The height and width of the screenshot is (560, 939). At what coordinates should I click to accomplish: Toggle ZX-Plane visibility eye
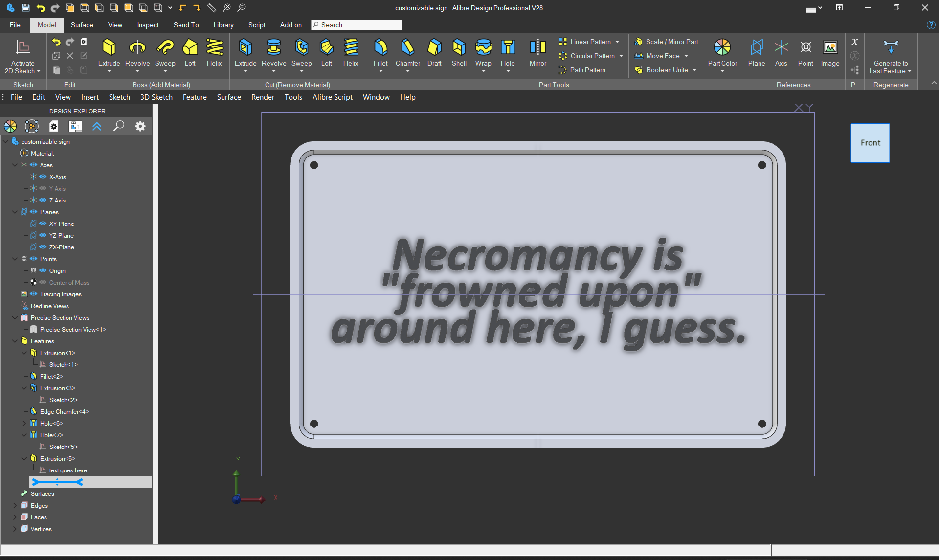[x=43, y=247]
